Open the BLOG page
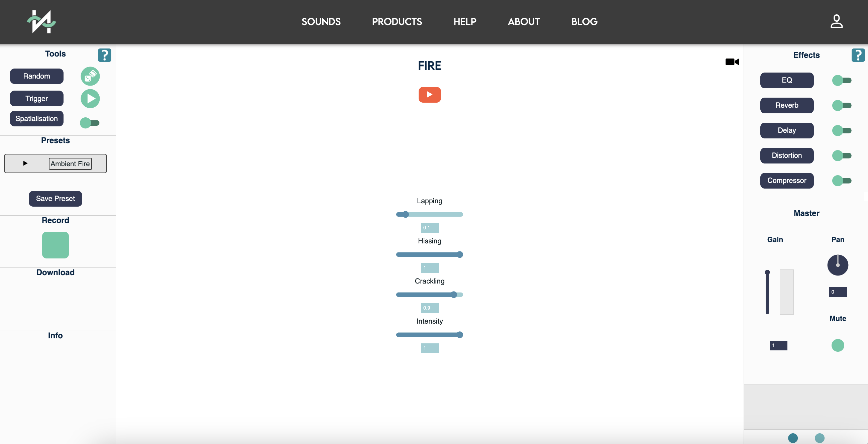 coord(584,21)
